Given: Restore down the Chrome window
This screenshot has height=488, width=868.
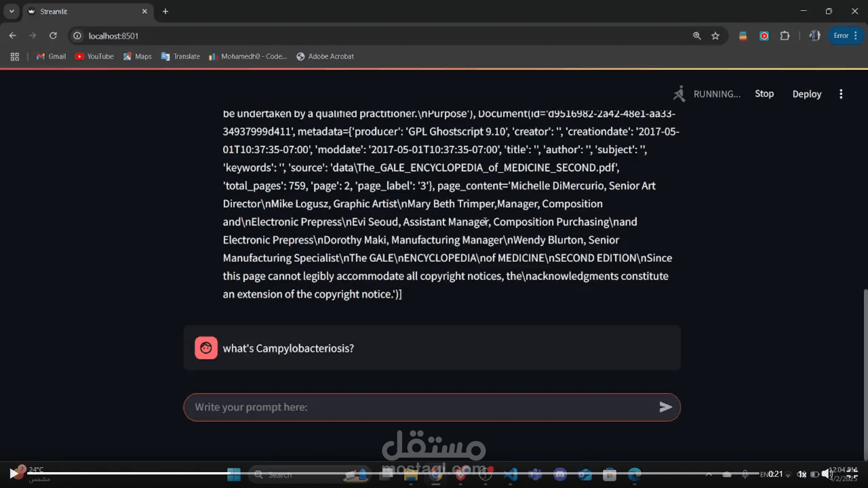Looking at the screenshot, I should pyautogui.click(x=829, y=11).
